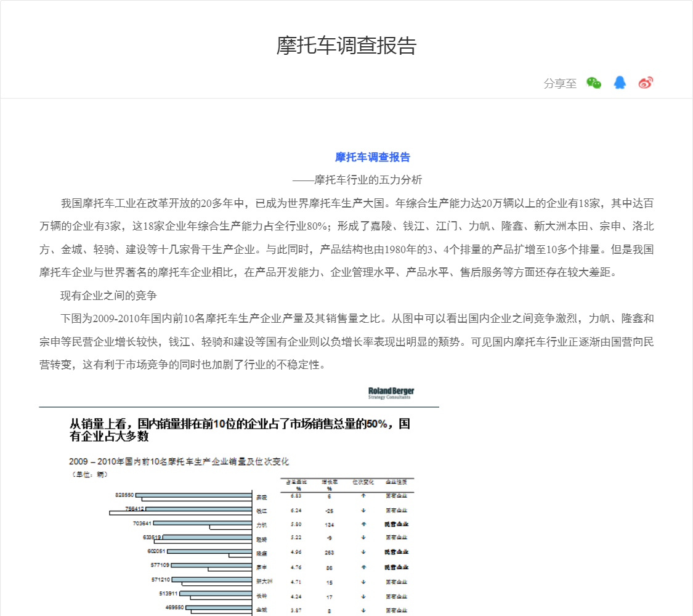Click the market share value 5.80
This screenshot has height=616, width=693.
pos(296,525)
